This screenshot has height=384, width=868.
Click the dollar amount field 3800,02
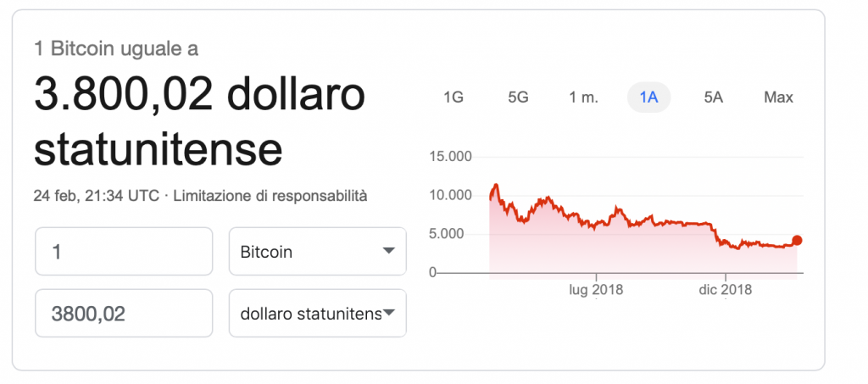pyautogui.click(x=124, y=313)
